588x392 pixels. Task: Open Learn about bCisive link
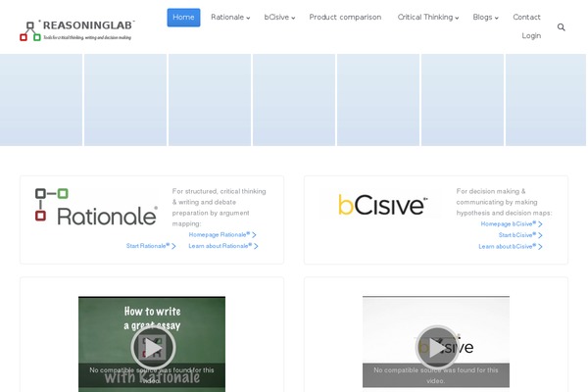coord(511,246)
